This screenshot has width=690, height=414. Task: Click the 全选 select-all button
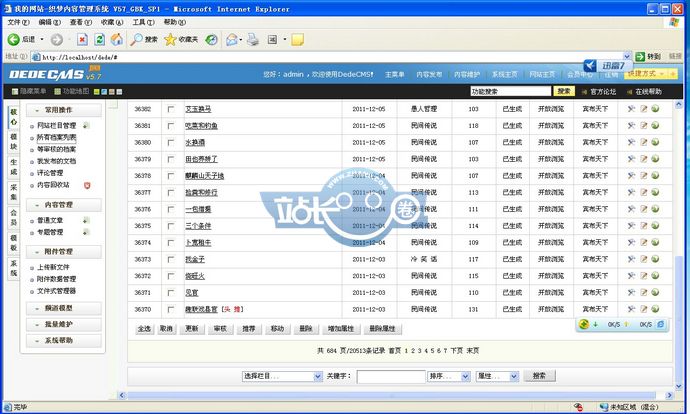point(144,329)
